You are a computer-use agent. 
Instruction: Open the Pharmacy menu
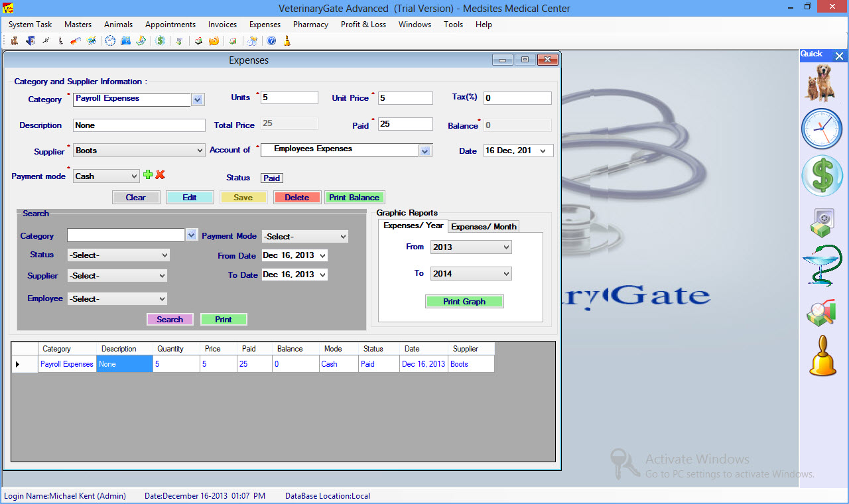coord(310,25)
